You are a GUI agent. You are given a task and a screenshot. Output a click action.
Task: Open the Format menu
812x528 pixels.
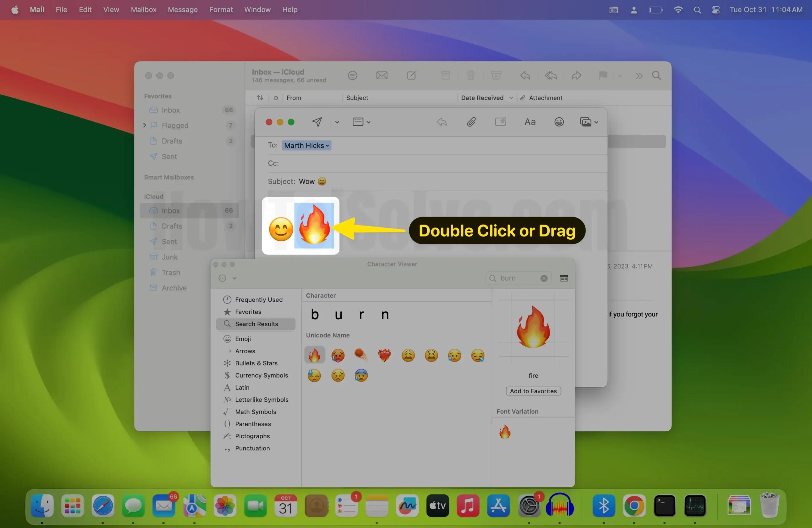tap(221, 10)
